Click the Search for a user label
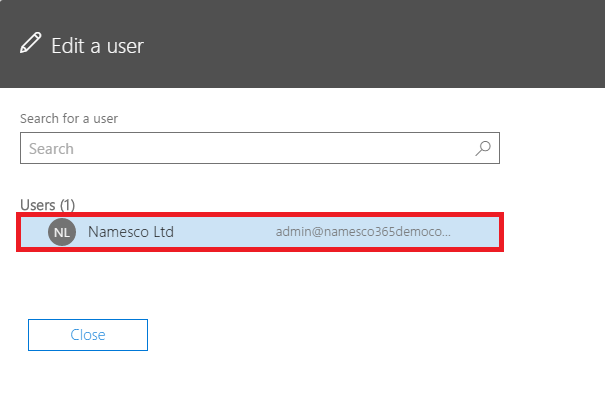The width and height of the screenshot is (605, 406). 69,118
